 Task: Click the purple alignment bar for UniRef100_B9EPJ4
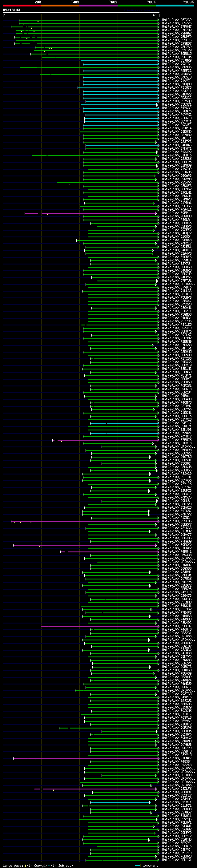(90, 213)
